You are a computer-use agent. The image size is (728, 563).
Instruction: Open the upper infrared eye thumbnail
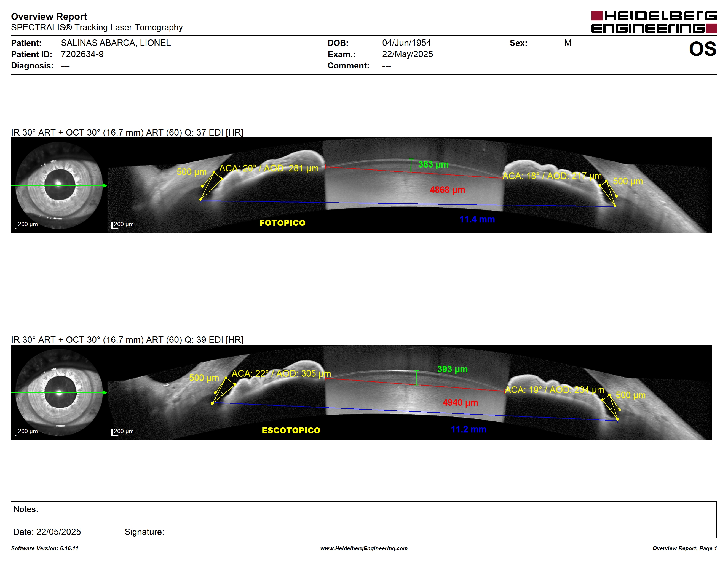tap(59, 185)
